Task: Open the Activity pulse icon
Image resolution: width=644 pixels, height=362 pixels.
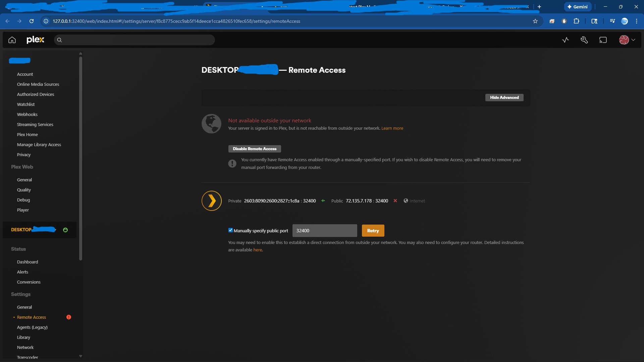Action: (x=566, y=40)
